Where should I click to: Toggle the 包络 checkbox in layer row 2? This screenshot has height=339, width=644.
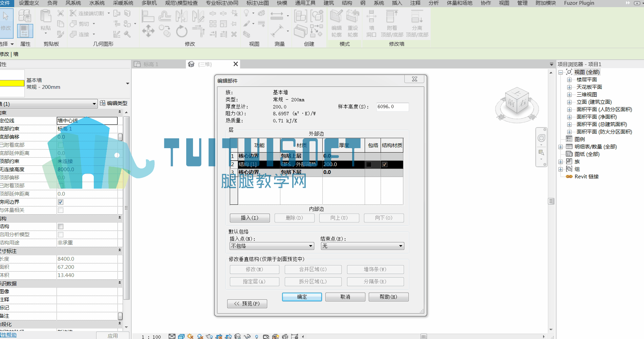(369, 164)
